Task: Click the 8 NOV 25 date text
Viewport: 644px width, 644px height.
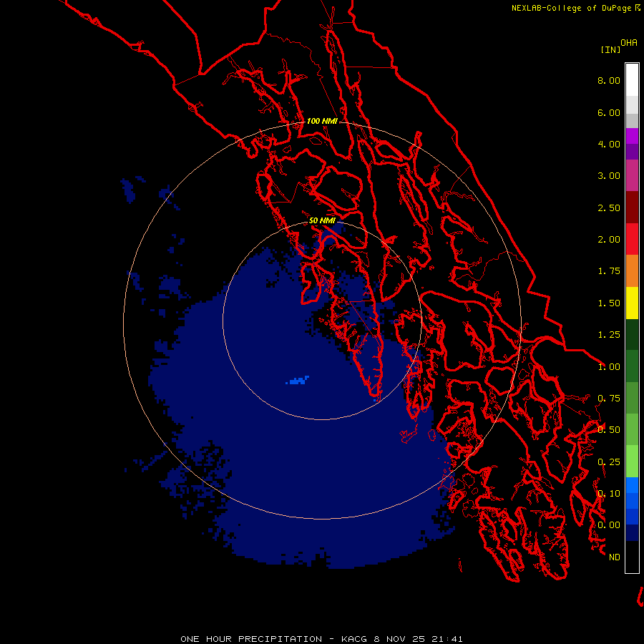Action: pyautogui.click(x=399, y=639)
